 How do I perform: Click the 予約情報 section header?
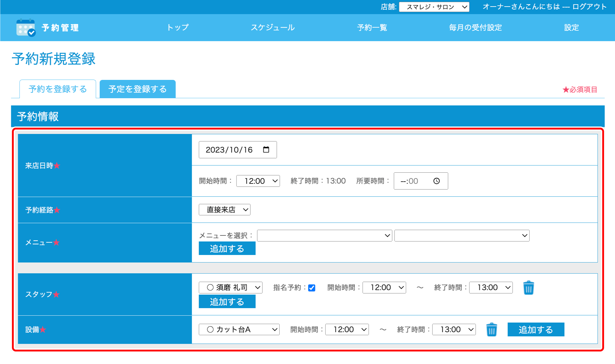[x=308, y=116]
